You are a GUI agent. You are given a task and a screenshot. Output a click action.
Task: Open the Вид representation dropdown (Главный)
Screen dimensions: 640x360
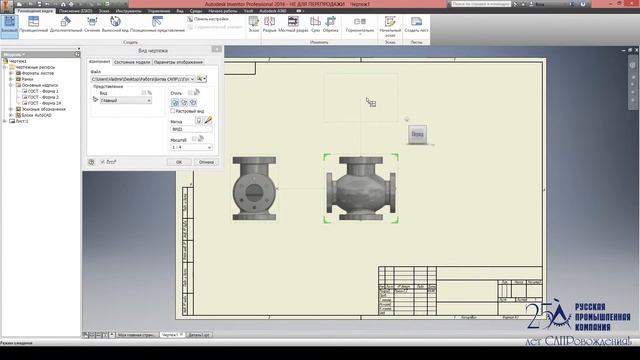pyautogui.click(x=126, y=100)
